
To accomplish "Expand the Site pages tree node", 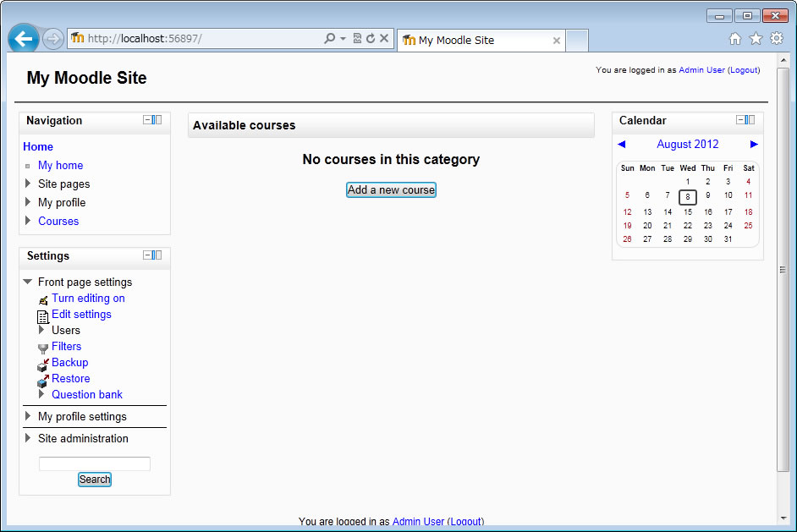I will (x=28, y=184).
